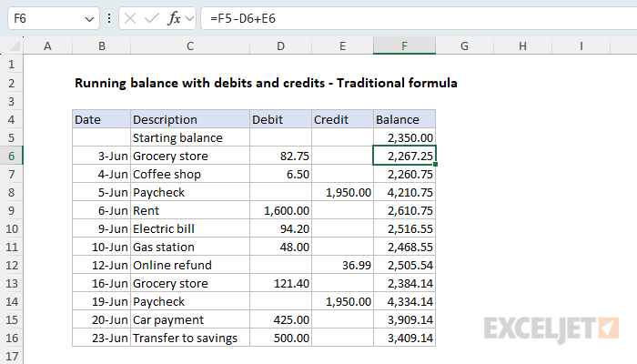637x364 pixels.
Task: Select the balance cell 2,350.00
Action: tap(404, 137)
